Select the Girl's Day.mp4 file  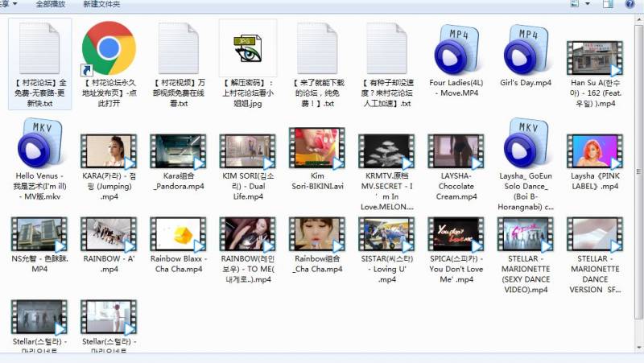526,55
